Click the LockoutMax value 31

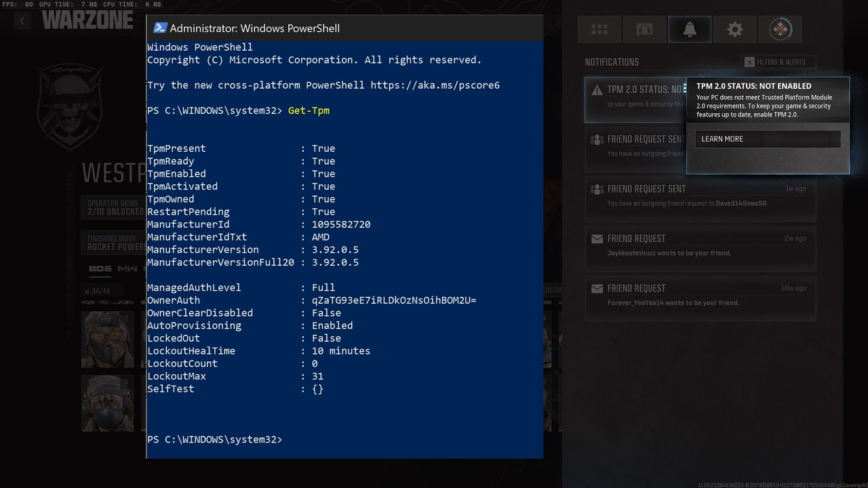[317, 376]
